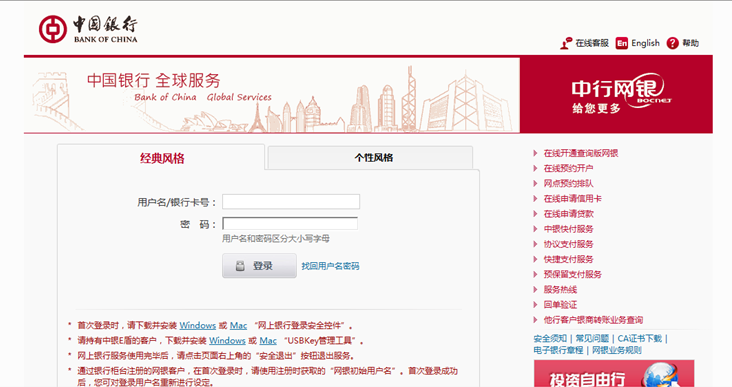This screenshot has width=732, height=387.
Task: Click arrow beside 在线申请信用卡
Action: tap(535, 198)
